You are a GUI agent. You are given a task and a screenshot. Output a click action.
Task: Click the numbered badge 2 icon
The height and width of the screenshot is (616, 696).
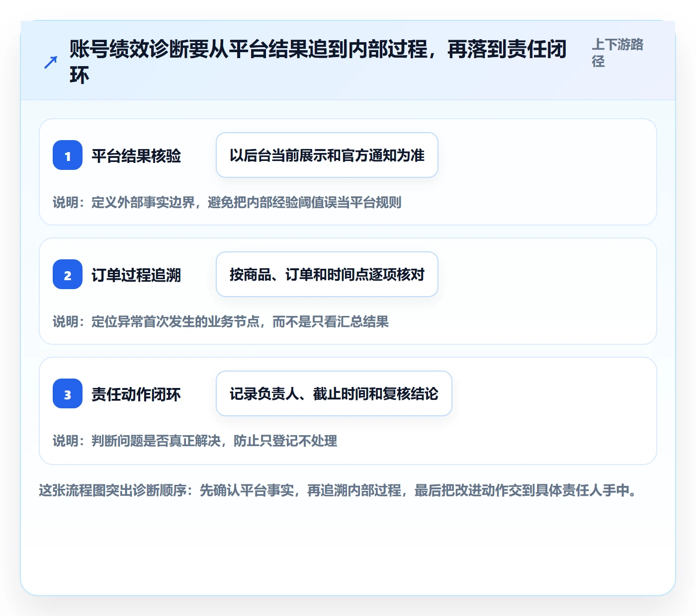point(68,274)
